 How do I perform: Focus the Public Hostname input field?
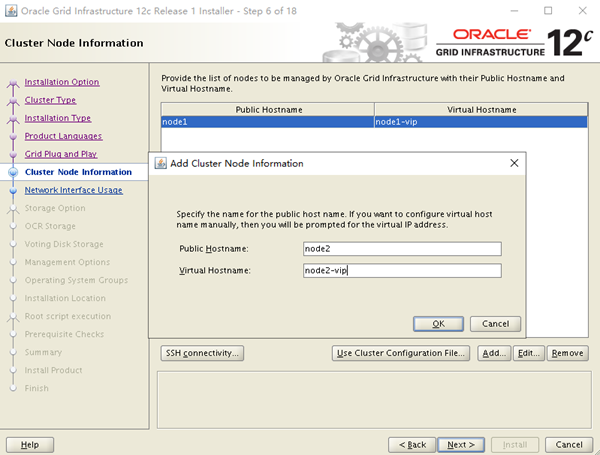click(402, 249)
